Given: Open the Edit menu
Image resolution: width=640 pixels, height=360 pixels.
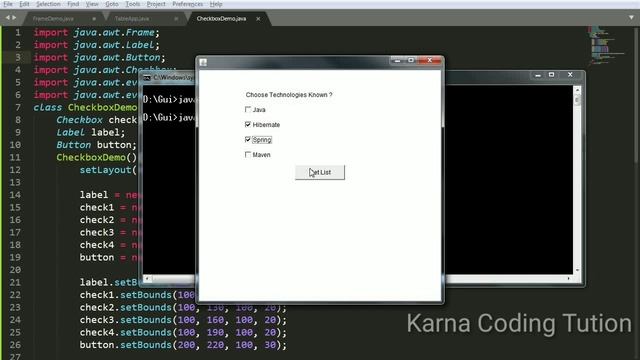Looking at the screenshot, I should [x=24, y=4].
